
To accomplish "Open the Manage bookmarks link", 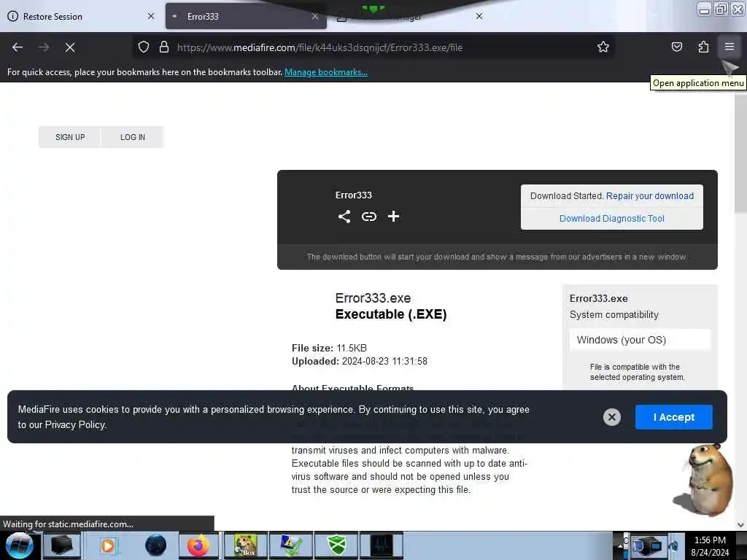I will click(x=326, y=72).
